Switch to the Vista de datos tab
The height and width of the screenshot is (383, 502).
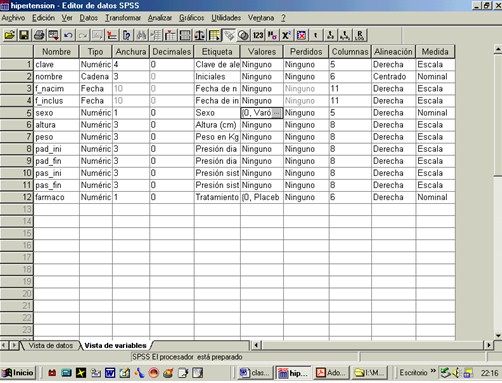[x=50, y=345]
